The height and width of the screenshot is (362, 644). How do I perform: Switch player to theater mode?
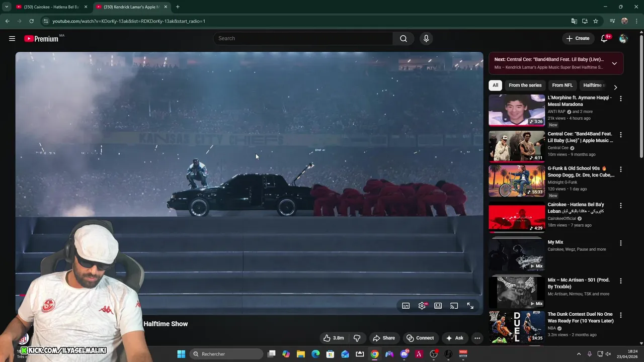point(438,306)
